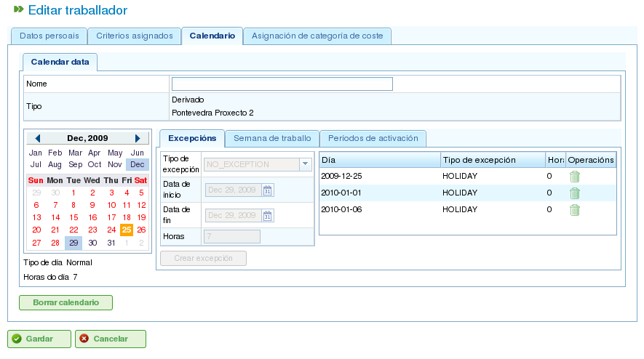
Task: Select day 25 in the calendar
Action: point(127,230)
